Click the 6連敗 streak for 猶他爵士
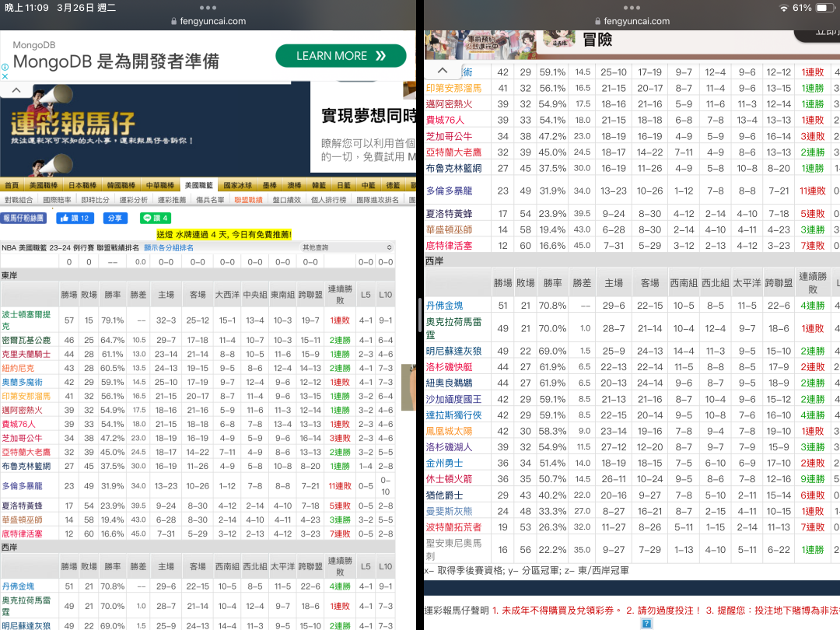This screenshot has height=630, width=840. tap(813, 495)
